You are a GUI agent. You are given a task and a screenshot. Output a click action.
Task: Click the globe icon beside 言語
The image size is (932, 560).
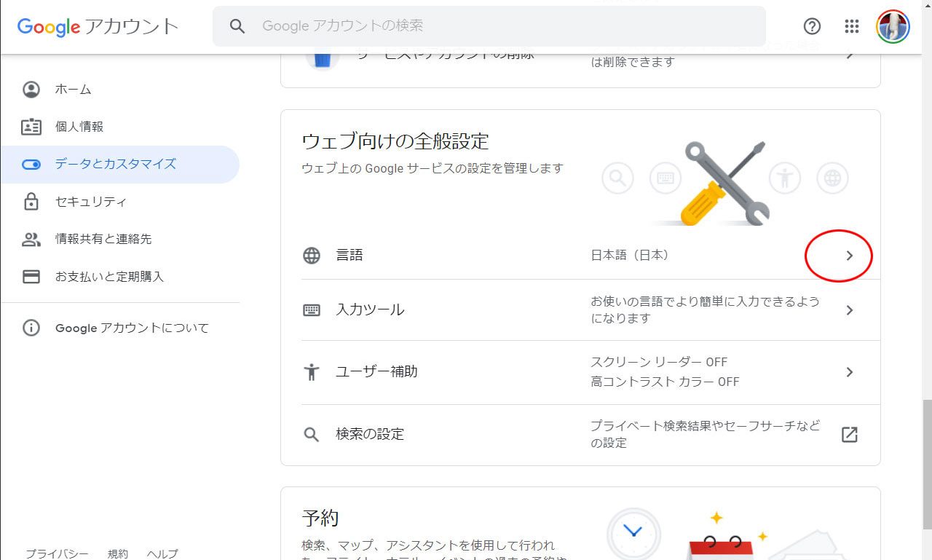coord(312,256)
